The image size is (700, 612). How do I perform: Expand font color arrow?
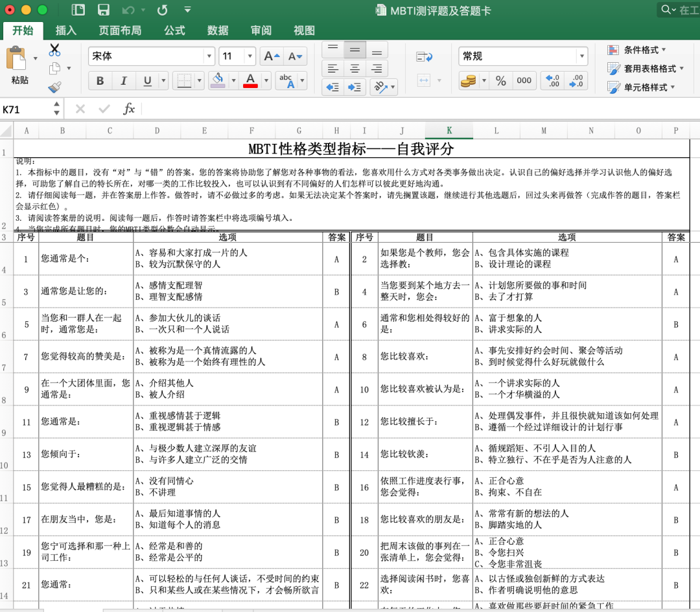click(x=266, y=81)
